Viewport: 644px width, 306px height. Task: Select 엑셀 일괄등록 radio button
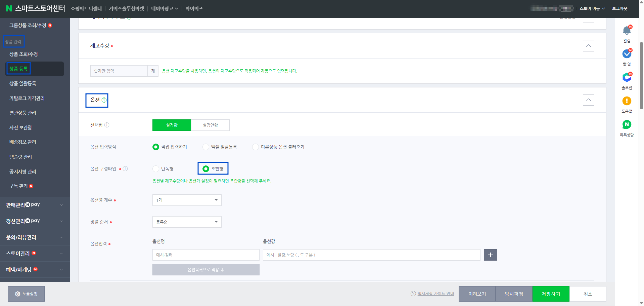[x=205, y=147]
